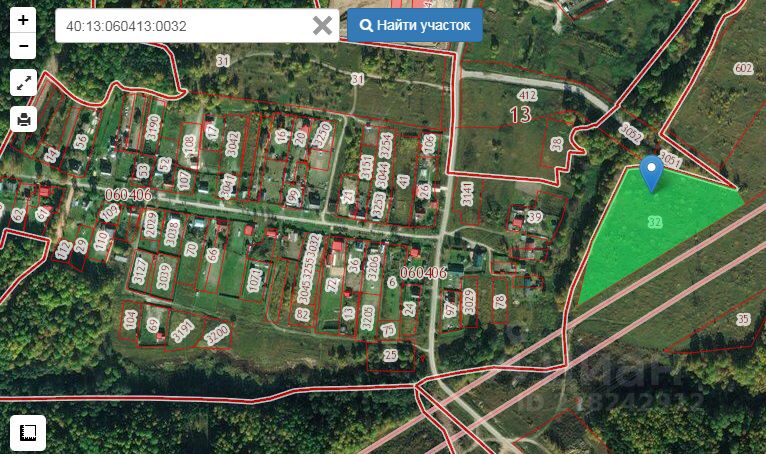The height and width of the screenshot is (454, 766).
Task: Clear the search field with X
Action: [322, 25]
